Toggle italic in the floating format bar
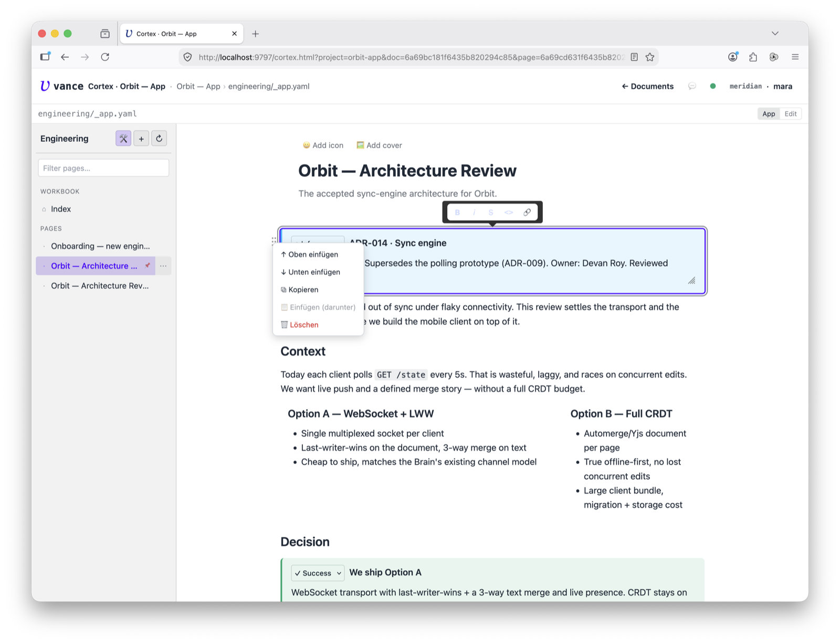Viewport: 840px width, 643px height. [474, 212]
